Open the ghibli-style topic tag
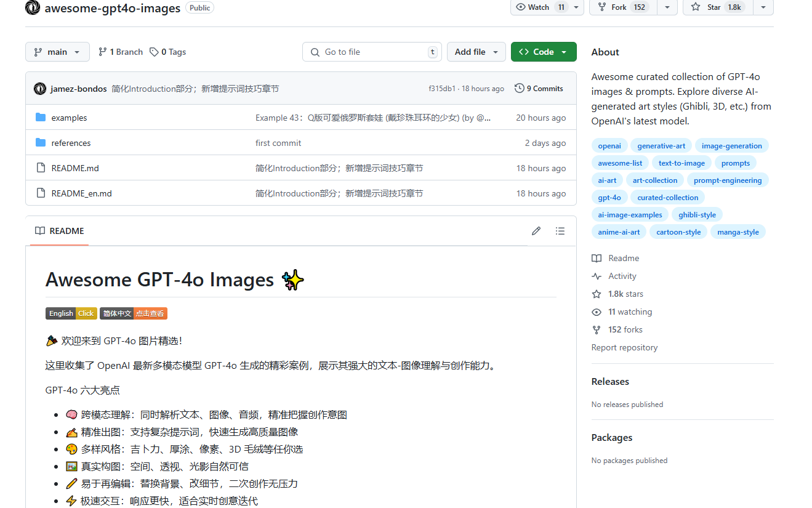The width and height of the screenshot is (812, 508). click(x=697, y=215)
